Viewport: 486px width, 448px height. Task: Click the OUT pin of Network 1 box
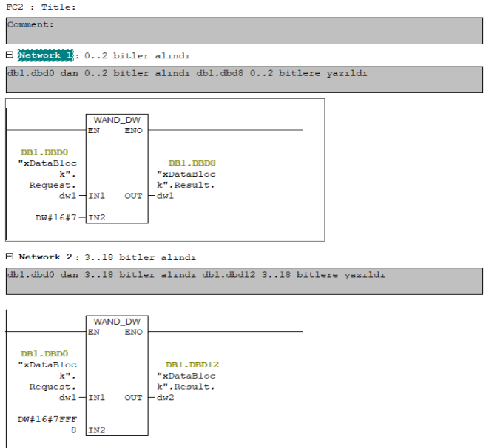pyautogui.click(x=134, y=196)
